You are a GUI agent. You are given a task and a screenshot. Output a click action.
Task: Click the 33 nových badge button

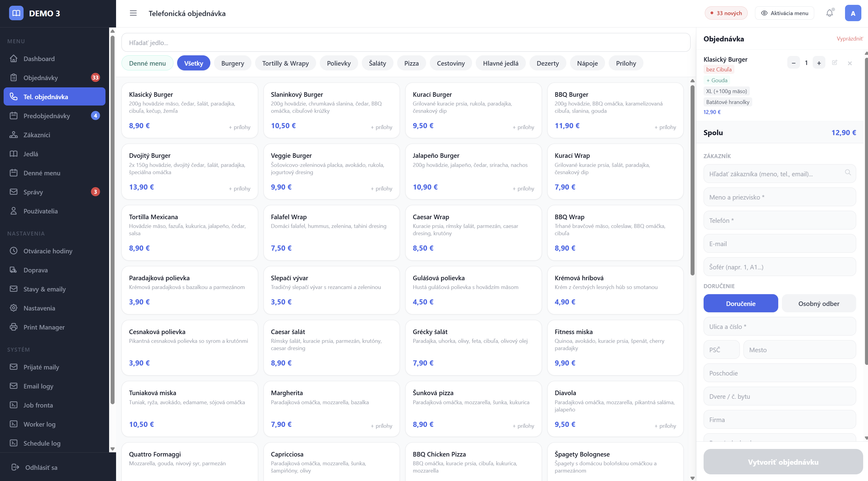[726, 13]
